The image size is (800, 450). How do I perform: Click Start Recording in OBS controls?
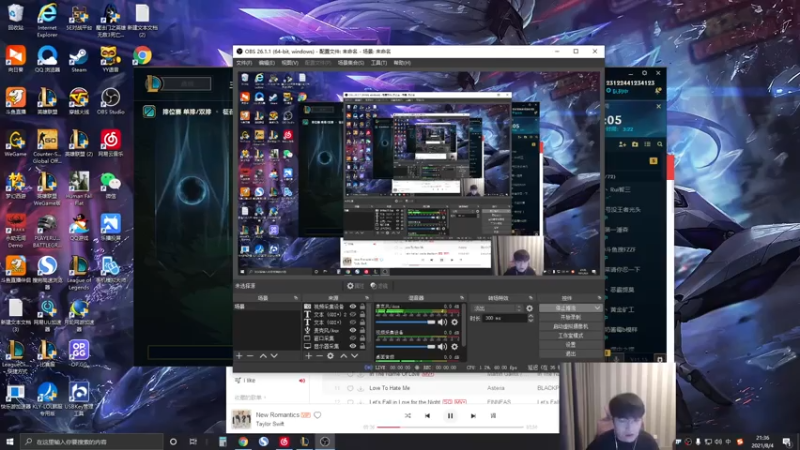click(x=570, y=317)
